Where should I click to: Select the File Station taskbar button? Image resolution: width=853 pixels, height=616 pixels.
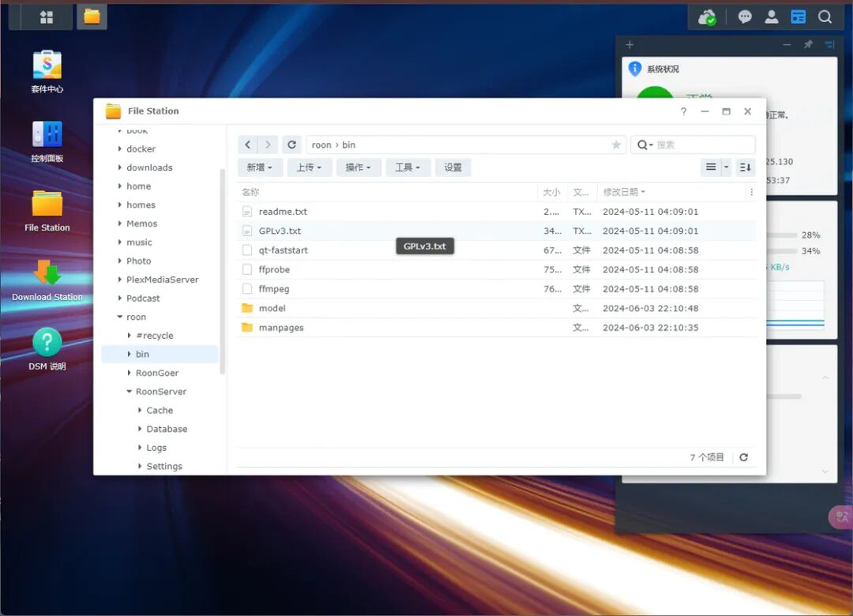[x=92, y=17]
